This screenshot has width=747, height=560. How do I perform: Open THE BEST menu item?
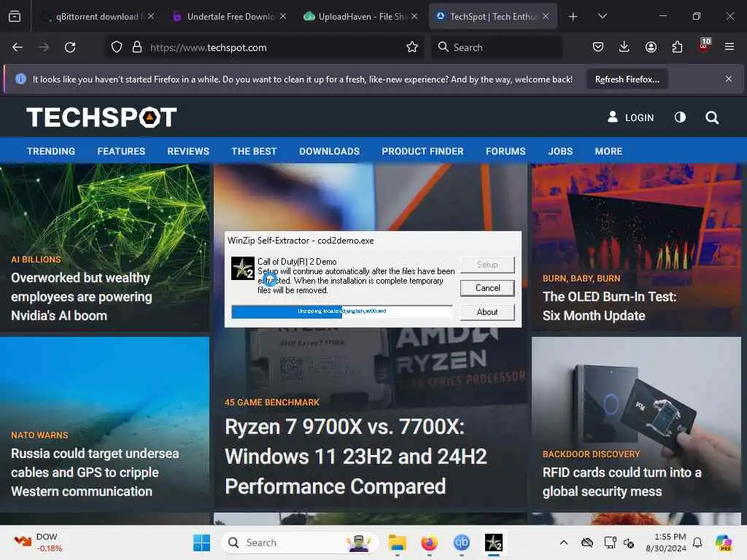click(x=254, y=152)
